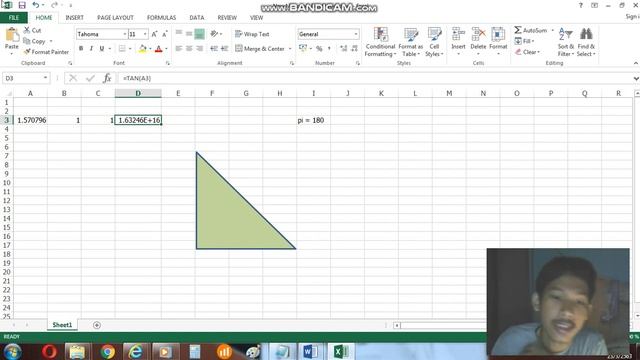Open Conditional Formatting
The width and height of the screenshot is (640, 360).
(x=380, y=42)
